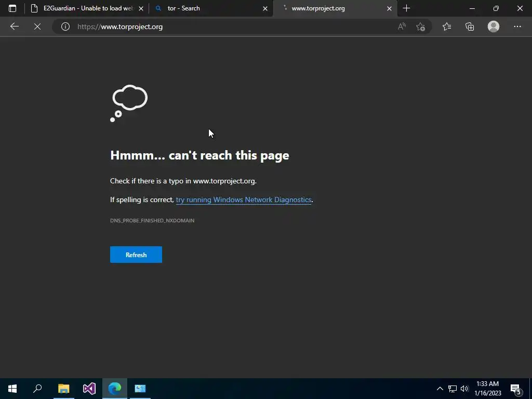Open the user profile avatar
The height and width of the screenshot is (399, 532).
coord(494,26)
